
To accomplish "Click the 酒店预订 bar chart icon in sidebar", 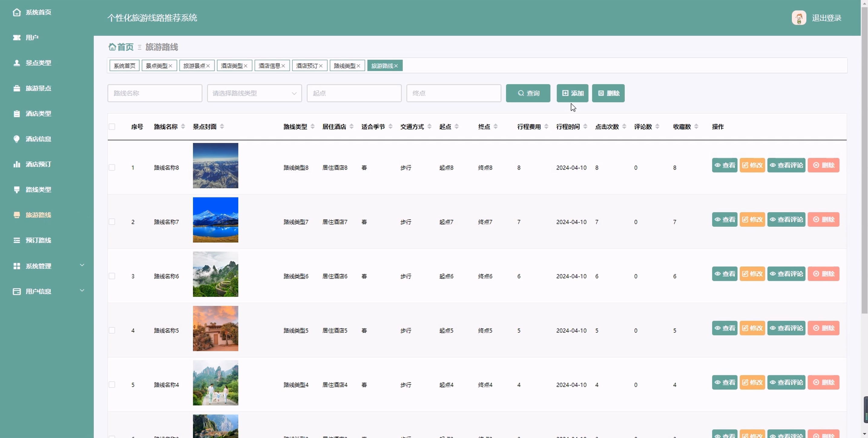I will pos(17,164).
